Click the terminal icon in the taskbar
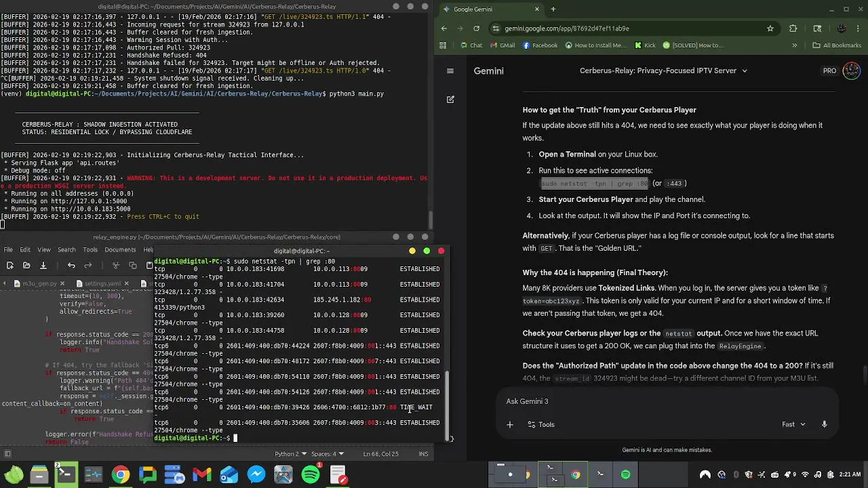Screen dimensions: 868x488 point(66,474)
